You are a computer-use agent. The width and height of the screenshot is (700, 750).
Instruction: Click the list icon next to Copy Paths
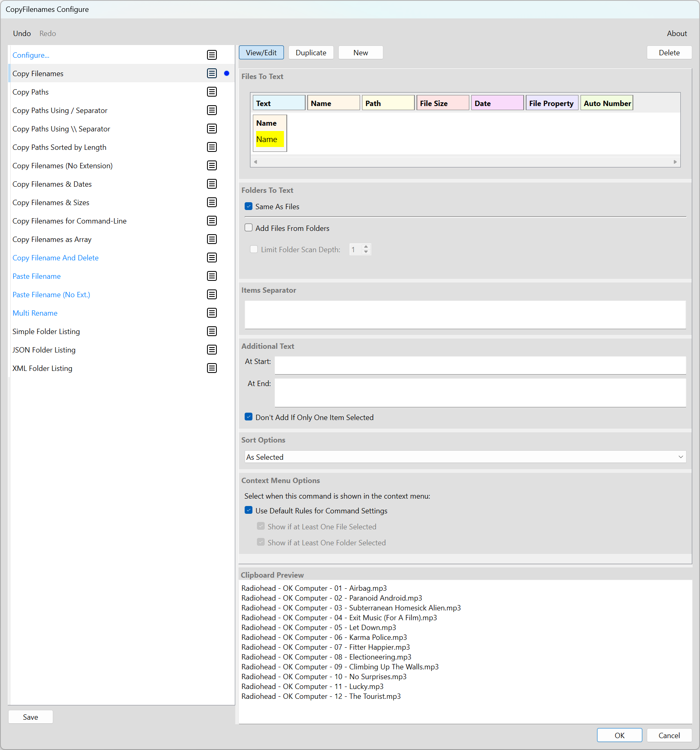coord(212,92)
